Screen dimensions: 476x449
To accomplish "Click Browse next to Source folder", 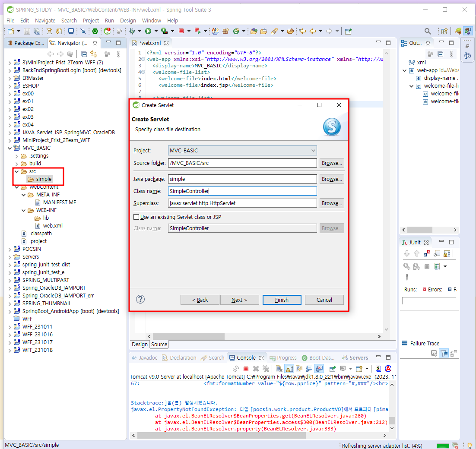I will (x=332, y=163).
